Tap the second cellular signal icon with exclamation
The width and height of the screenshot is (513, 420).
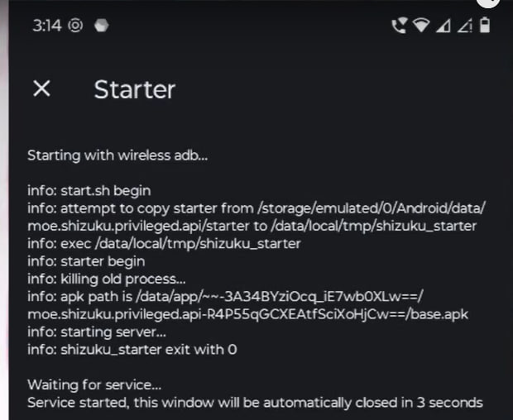[x=465, y=26]
